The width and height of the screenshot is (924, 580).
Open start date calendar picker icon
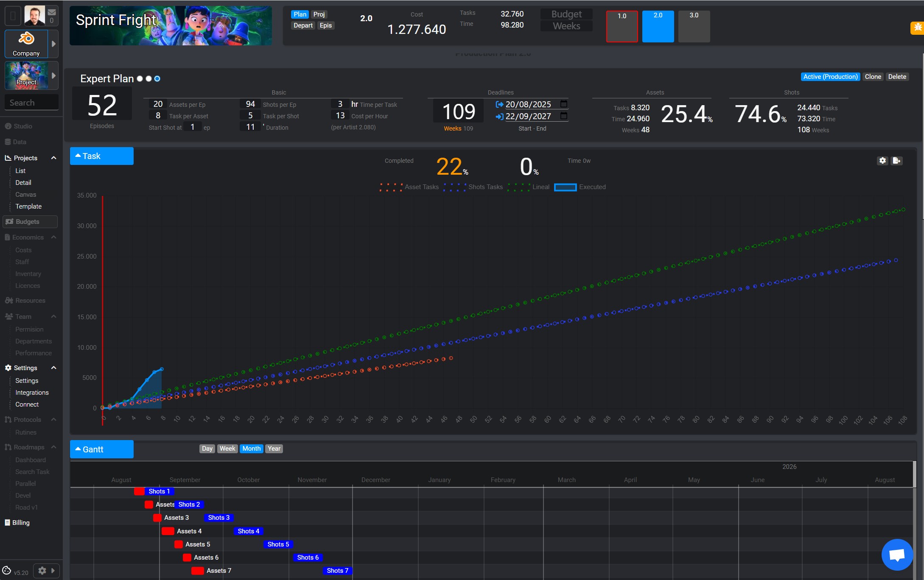(x=563, y=104)
